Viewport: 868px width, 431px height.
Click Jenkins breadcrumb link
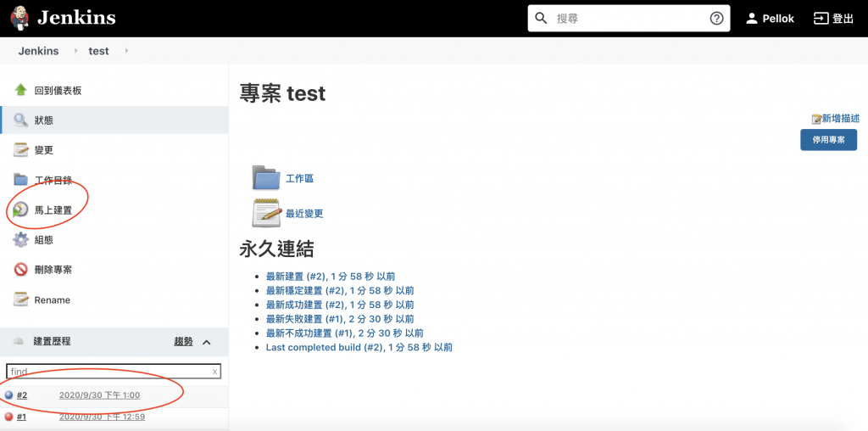(38, 51)
